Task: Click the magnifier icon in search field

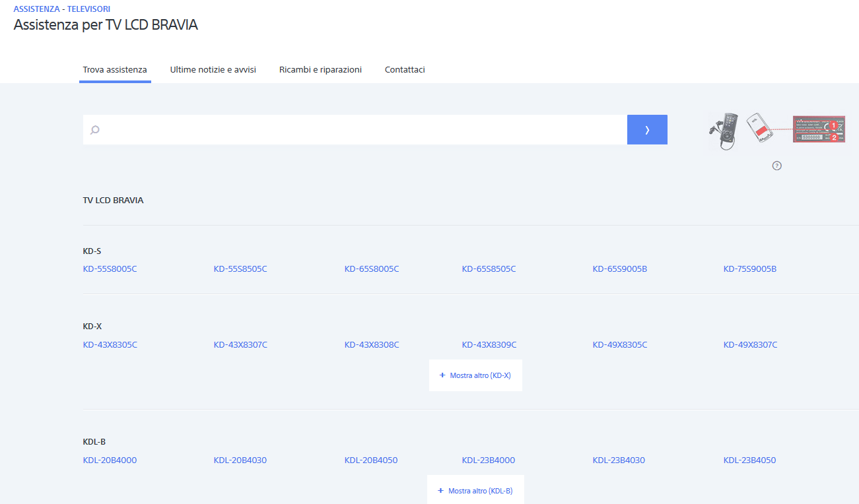Action: (94, 130)
